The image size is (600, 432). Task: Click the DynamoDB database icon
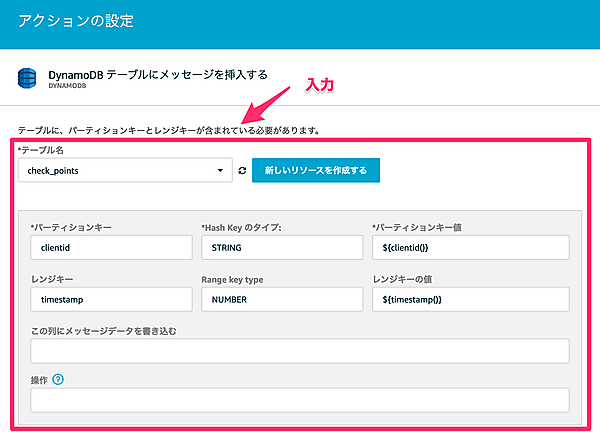point(29,79)
